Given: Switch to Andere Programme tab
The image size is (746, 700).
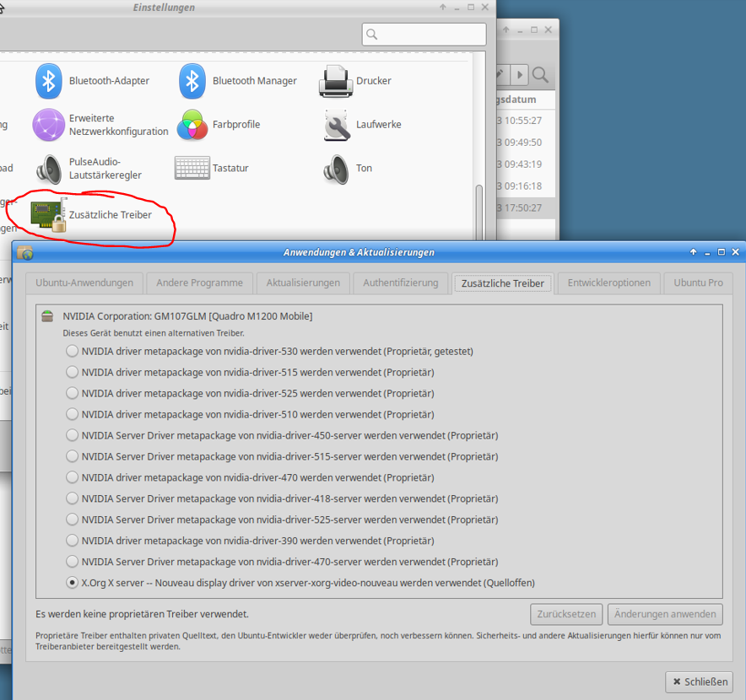Looking at the screenshot, I should [x=199, y=283].
